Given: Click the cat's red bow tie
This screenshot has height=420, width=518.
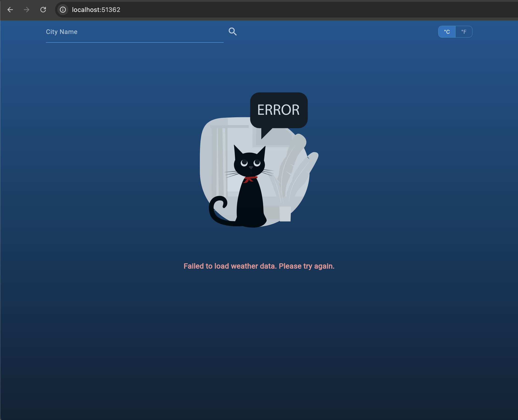Looking at the screenshot, I should [250, 179].
